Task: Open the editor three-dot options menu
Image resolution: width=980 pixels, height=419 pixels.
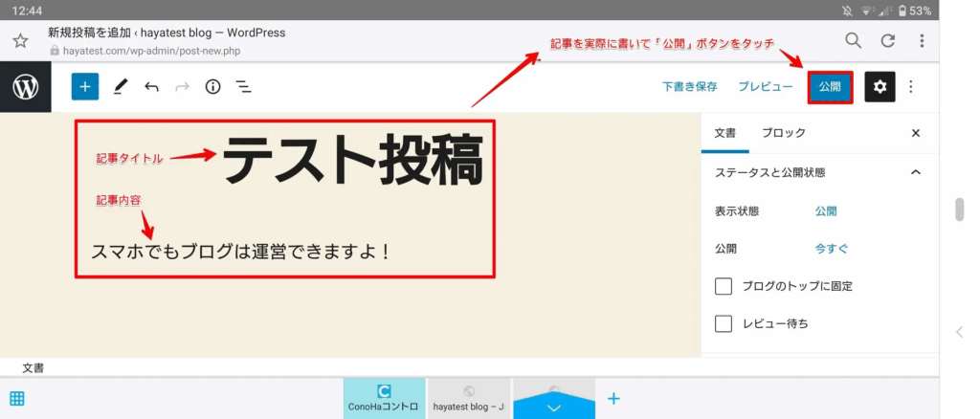Action: [911, 87]
